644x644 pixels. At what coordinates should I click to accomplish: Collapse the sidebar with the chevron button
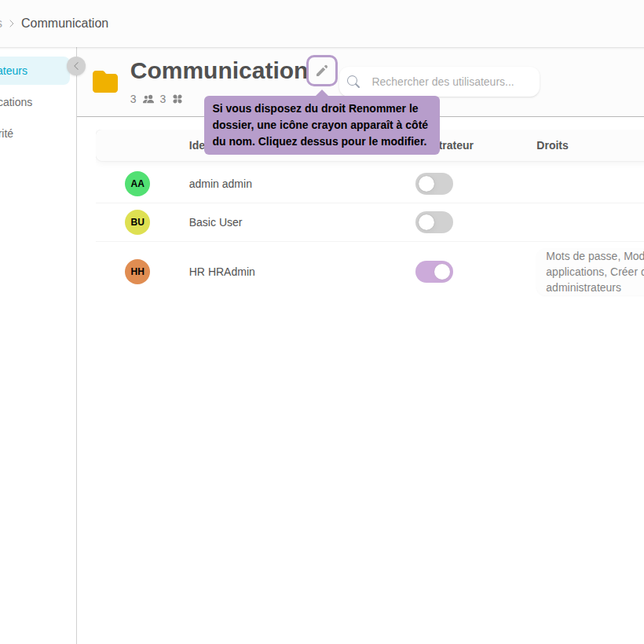pyautogui.click(x=76, y=66)
